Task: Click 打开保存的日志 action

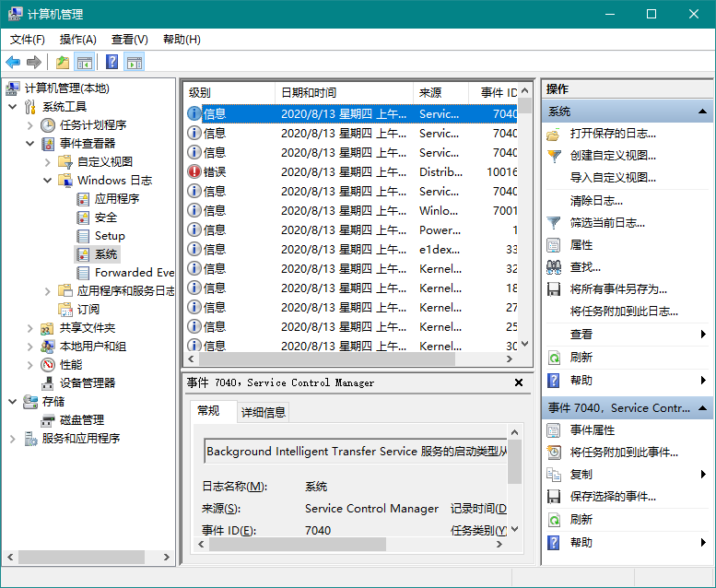Action: [x=612, y=134]
